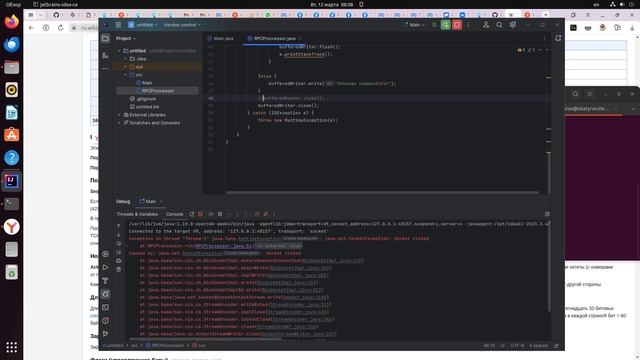Image resolution: width=640 pixels, height=360 pixels.
Task: Click the Debug tool window title
Action: tap(123, 202)
